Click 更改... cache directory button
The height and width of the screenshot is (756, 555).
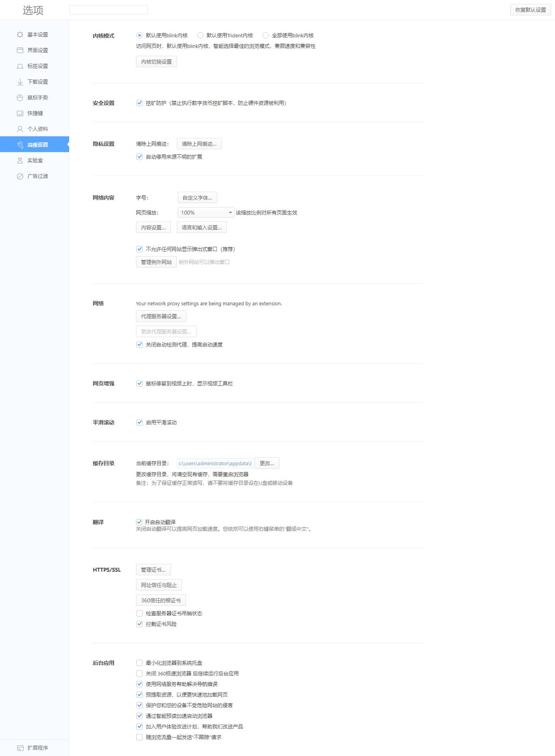tap(267, 463)
